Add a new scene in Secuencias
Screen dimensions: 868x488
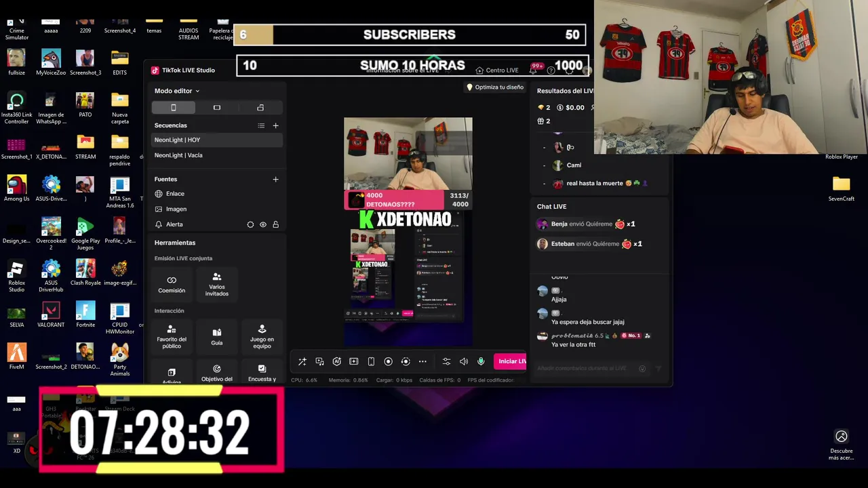[275, 125]
